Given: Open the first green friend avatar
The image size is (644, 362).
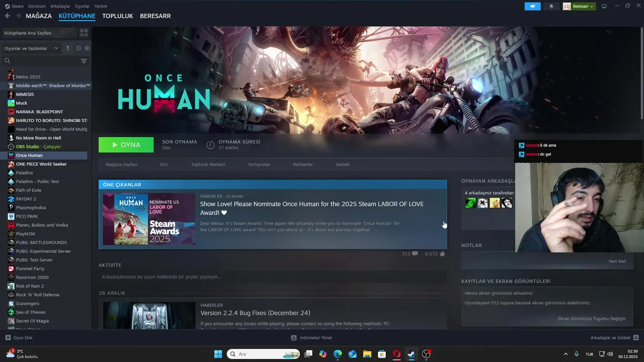Looking at the screenshot, I should (x=470, y=203).
